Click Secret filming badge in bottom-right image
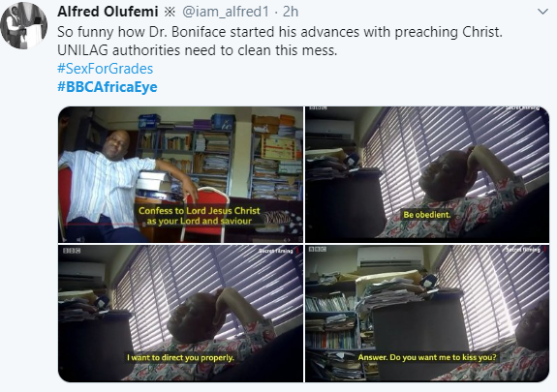This screenshot has height=392, width=557. [x=525, y=250]
